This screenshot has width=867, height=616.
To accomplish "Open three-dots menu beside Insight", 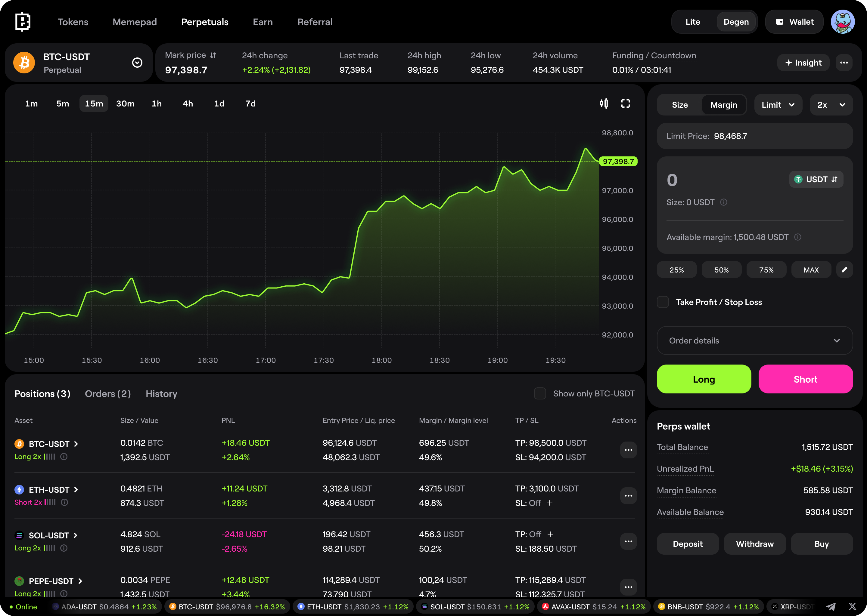I will tap(844, 63).
